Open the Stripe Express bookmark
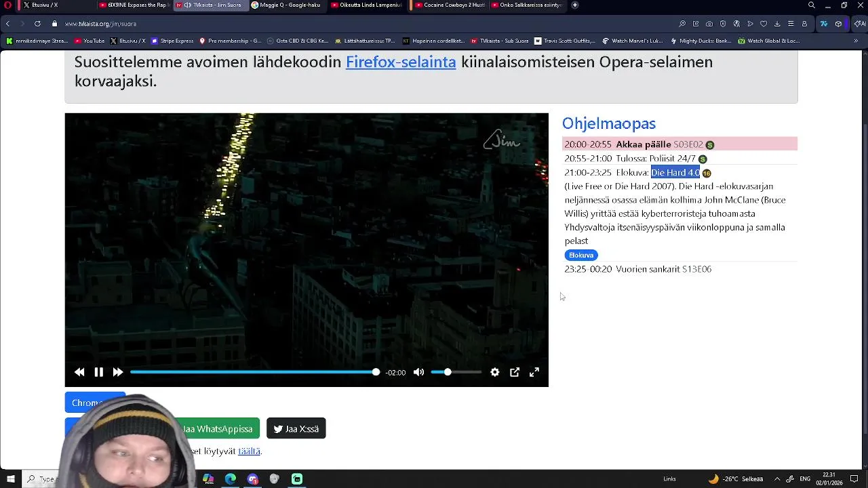Screen dimensions: 868x488 [x=172, y=41]
